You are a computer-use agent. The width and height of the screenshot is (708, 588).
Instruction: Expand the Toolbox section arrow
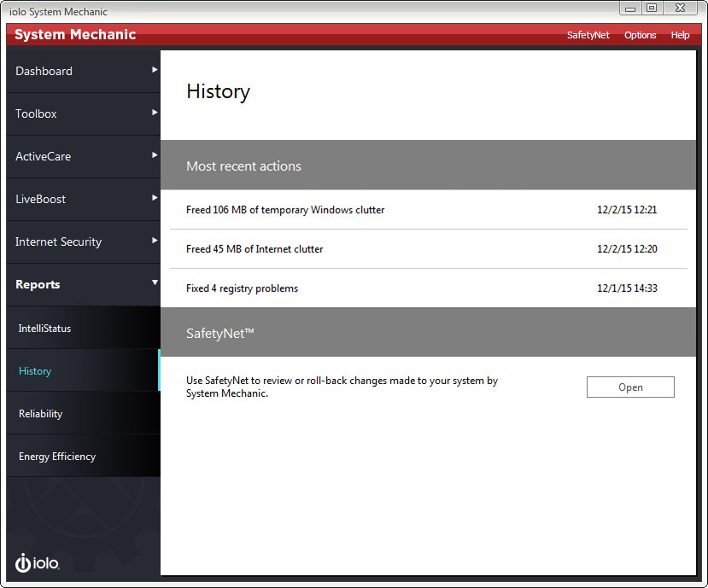point(155,113)
